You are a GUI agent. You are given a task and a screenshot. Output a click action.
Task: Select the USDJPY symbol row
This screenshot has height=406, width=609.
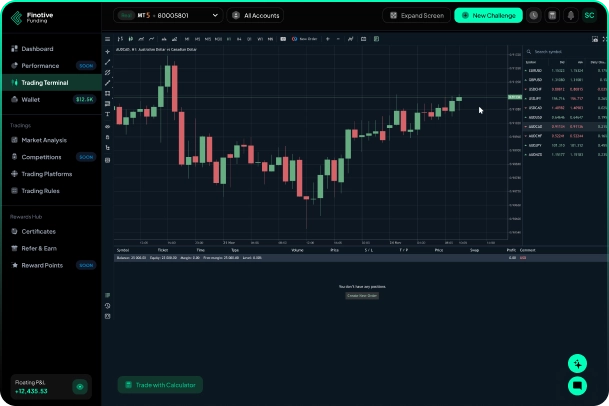[x=566, y=99]
